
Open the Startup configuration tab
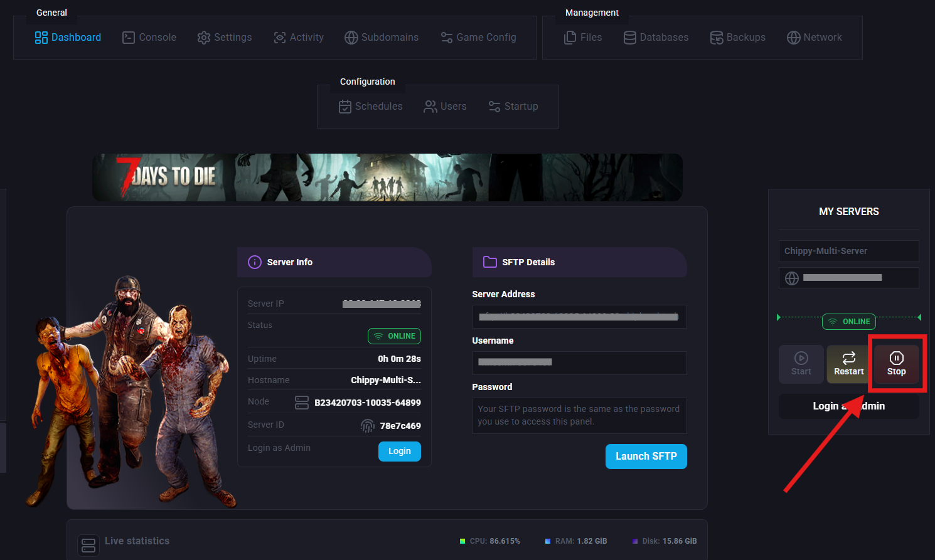(x=513, y=107)
